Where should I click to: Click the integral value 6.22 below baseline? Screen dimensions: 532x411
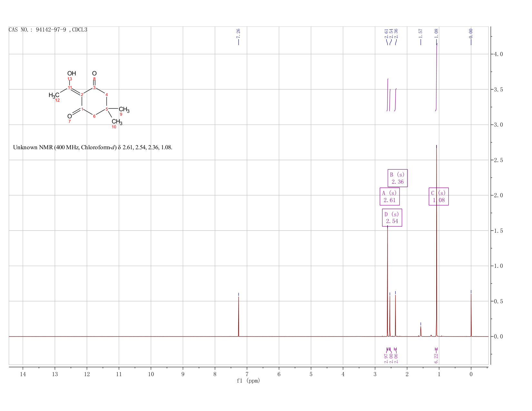coord(436,358)
